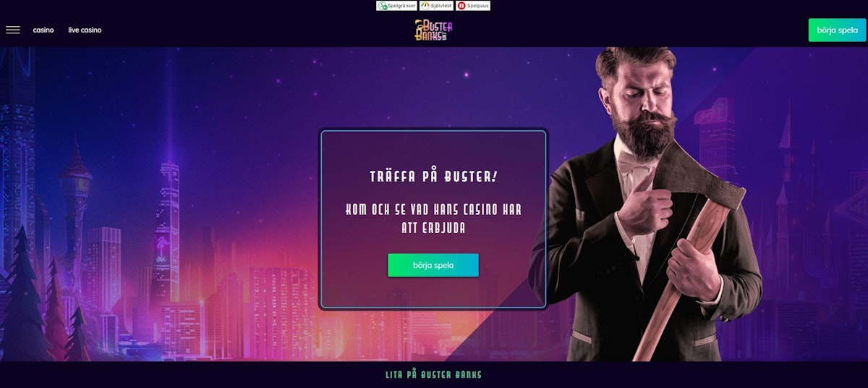Viewport: 868px width, 388px height.
Task: Go to the live casino menu item
Action: click(x=85, y=30)
